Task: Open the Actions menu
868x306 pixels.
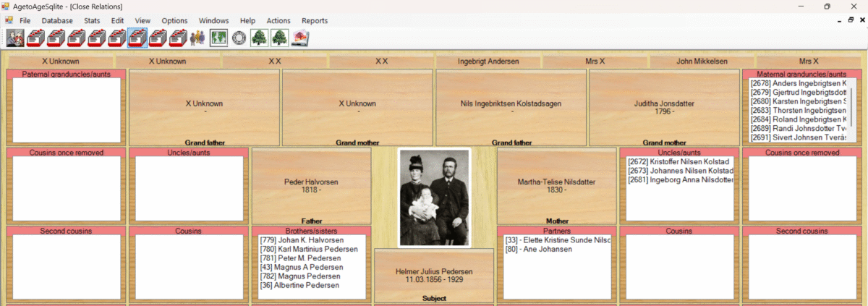Action: pos(278,21)
